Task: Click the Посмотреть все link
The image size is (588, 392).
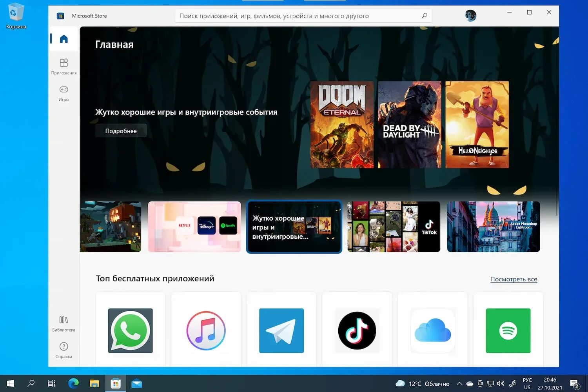Action: point(514,279)
